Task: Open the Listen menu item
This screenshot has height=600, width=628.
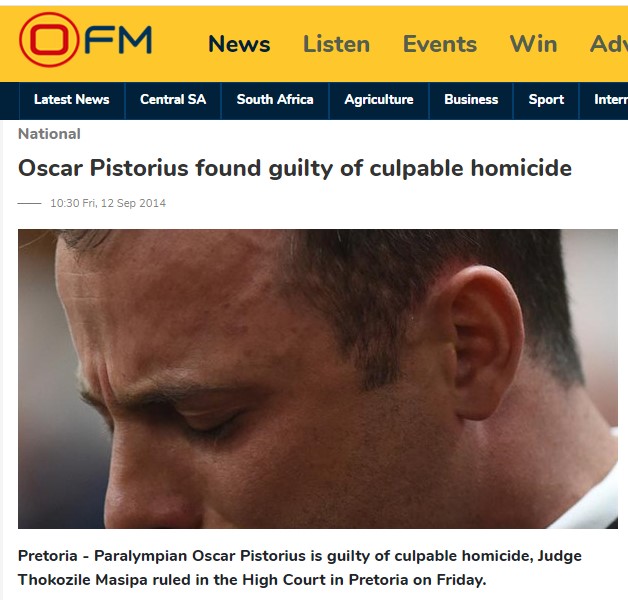Action: tap(336, 44)
